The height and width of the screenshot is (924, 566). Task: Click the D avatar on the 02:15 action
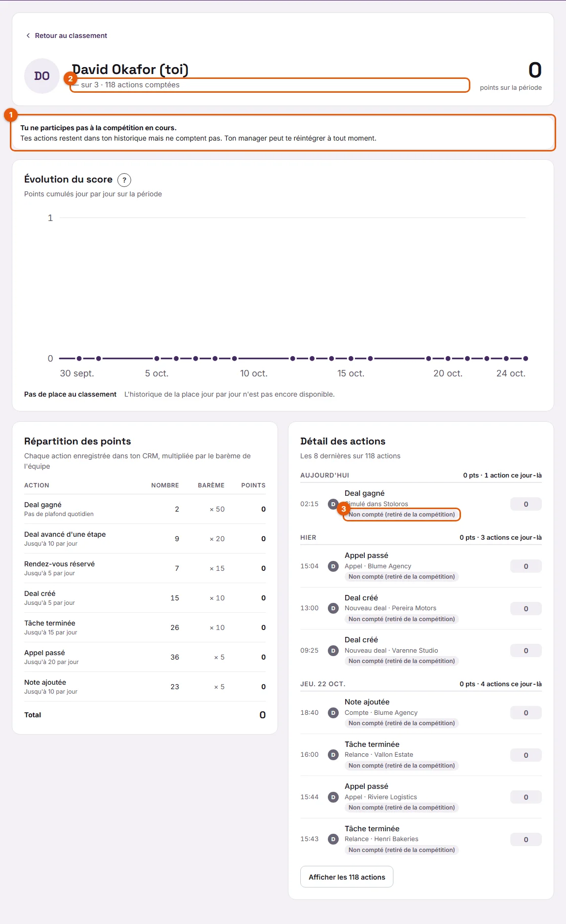(x=333, y=504)
